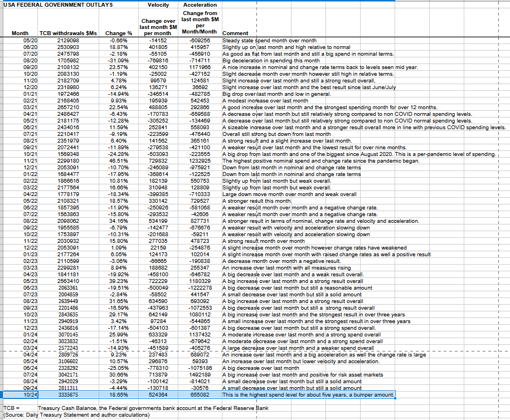Click change percent 46.51%
Viewport: 510px width, 420px height.
[x=119, y=161]
